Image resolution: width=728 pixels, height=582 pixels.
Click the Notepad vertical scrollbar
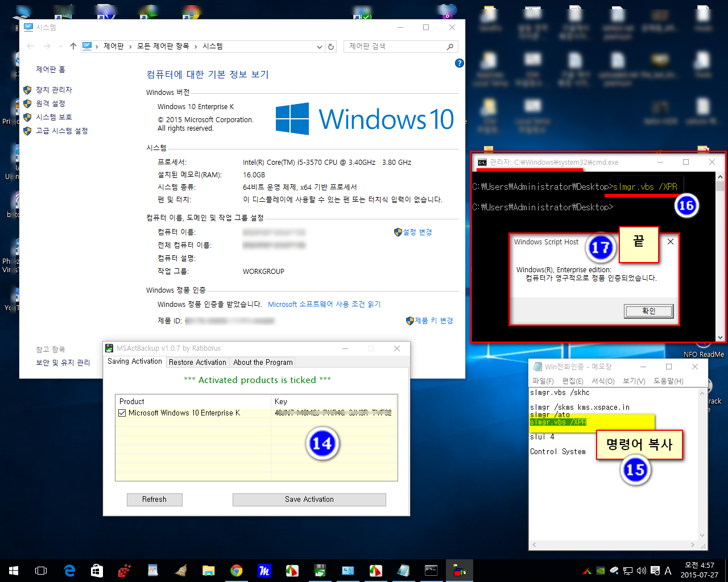coord(702,464)
